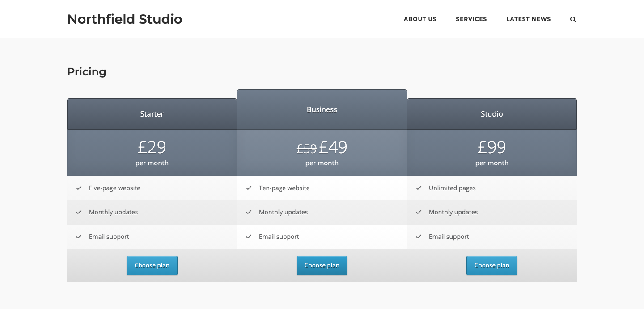Choose plan button under Business
The height and width of the screenshot is (309, 644).
[x=322, y=265]
